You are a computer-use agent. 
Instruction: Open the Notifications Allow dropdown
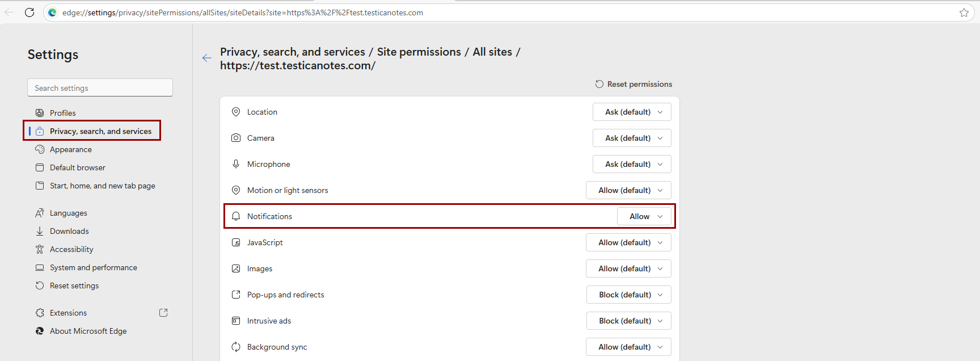(644, 216)
